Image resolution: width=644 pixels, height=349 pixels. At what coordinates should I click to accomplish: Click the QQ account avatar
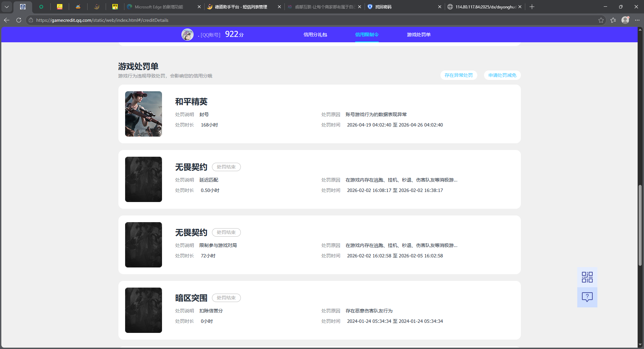pyautogui.click(x=187, y=35)
